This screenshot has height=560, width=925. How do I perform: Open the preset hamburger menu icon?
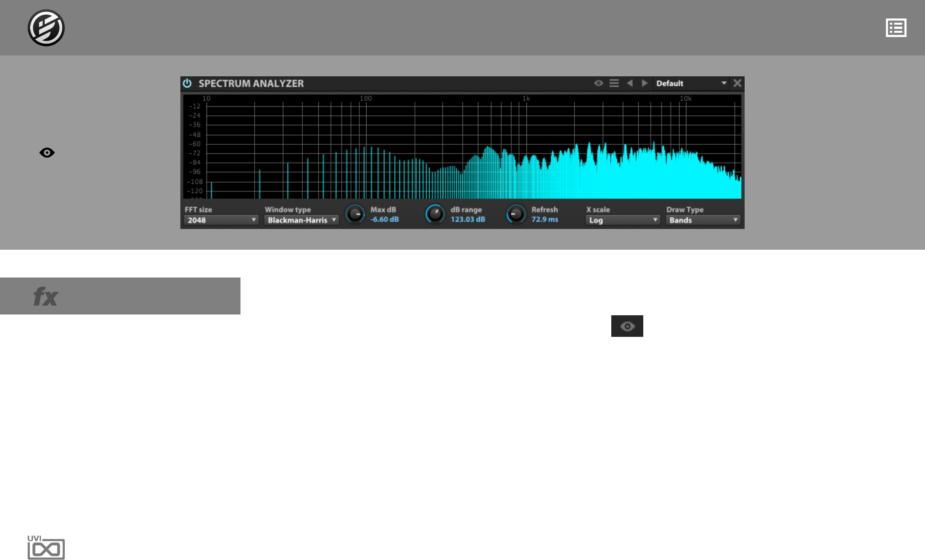(614, 83)
